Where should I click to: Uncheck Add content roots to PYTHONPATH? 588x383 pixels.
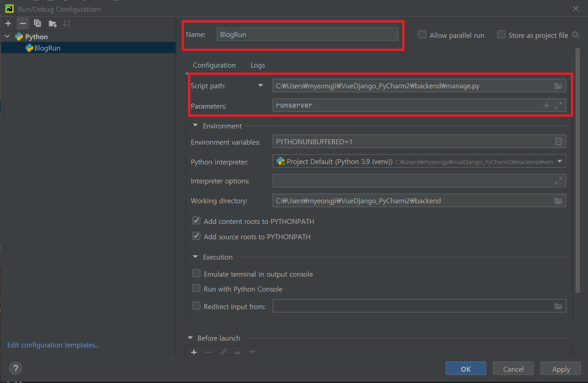pyautogui.click(x=196, y=221)
